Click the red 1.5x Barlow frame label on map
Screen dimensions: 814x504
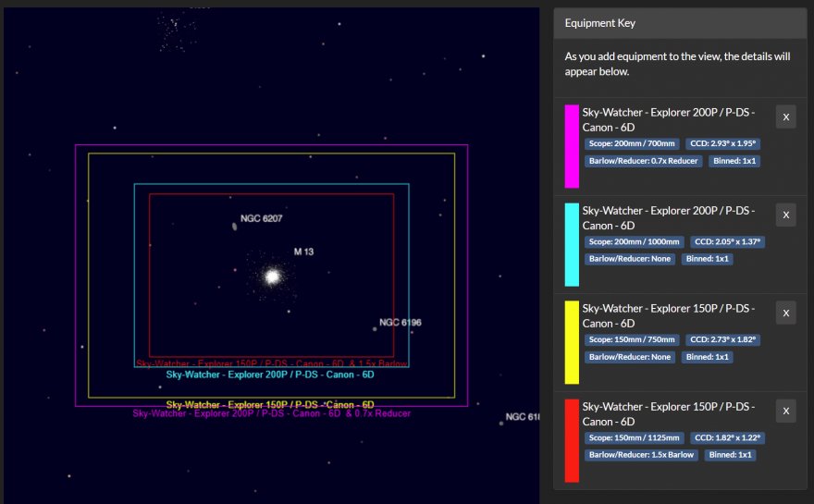271,363
